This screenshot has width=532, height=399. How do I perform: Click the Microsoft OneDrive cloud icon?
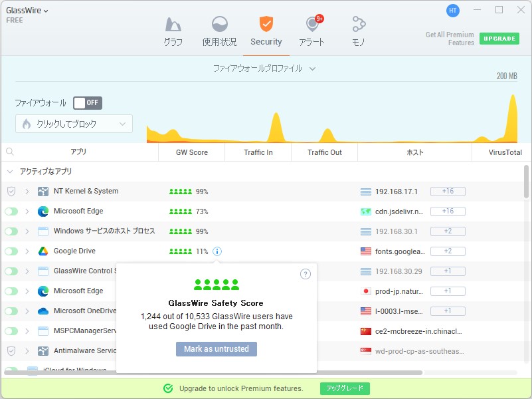[x=43, y=311]
